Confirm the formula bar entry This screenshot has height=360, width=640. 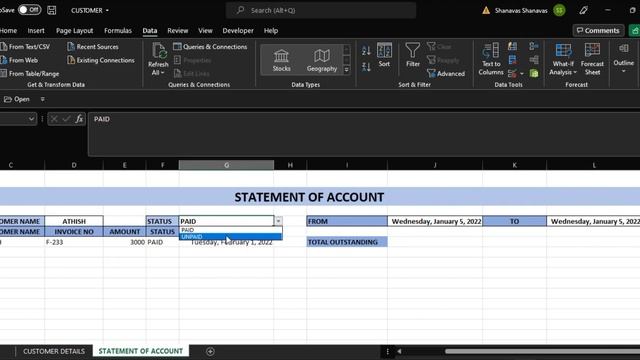[x=67, y=119]
